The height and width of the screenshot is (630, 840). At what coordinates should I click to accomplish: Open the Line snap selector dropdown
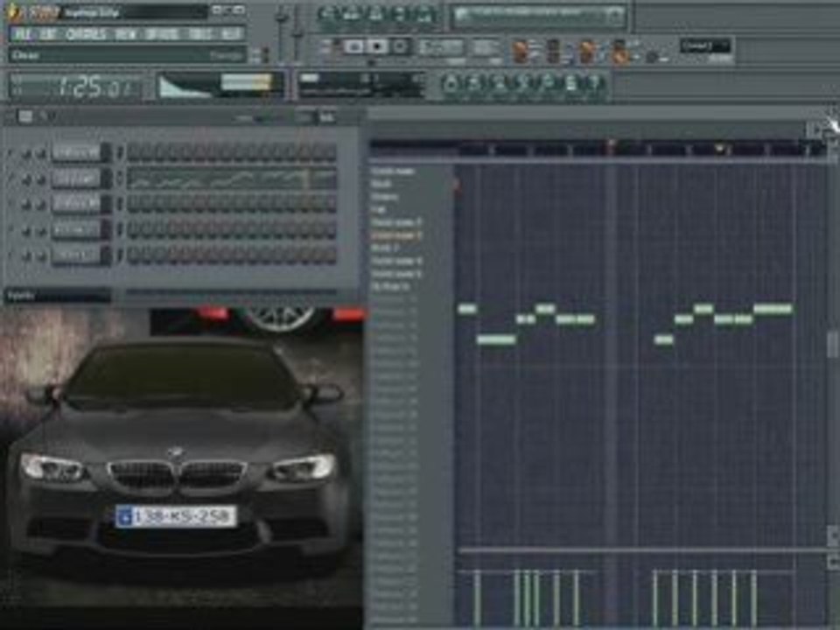click(705, 46)
